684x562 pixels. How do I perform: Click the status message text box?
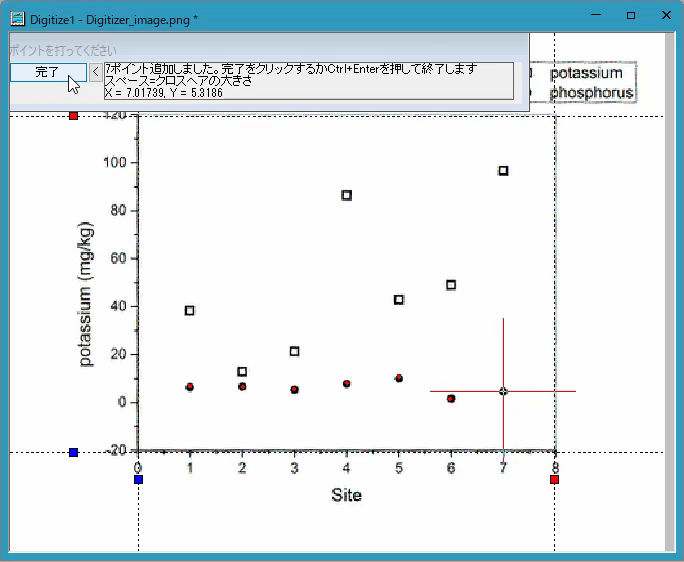tap(309, 81)
